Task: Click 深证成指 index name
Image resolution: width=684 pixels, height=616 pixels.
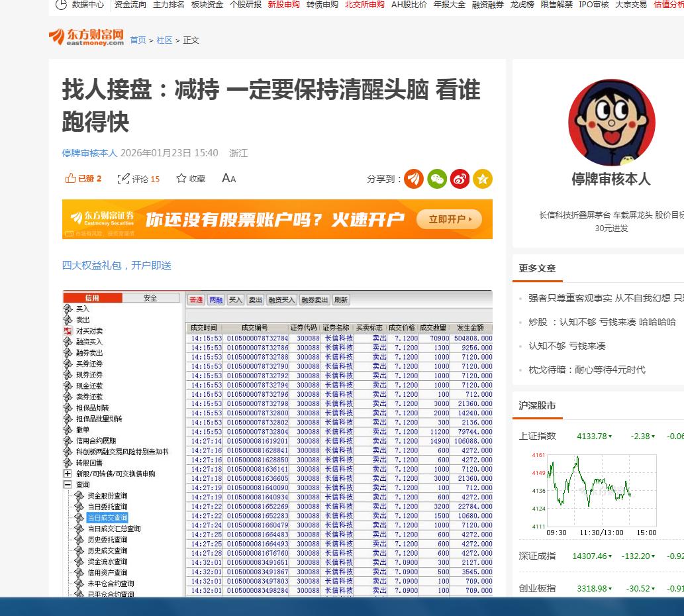Action: (537, 556)
